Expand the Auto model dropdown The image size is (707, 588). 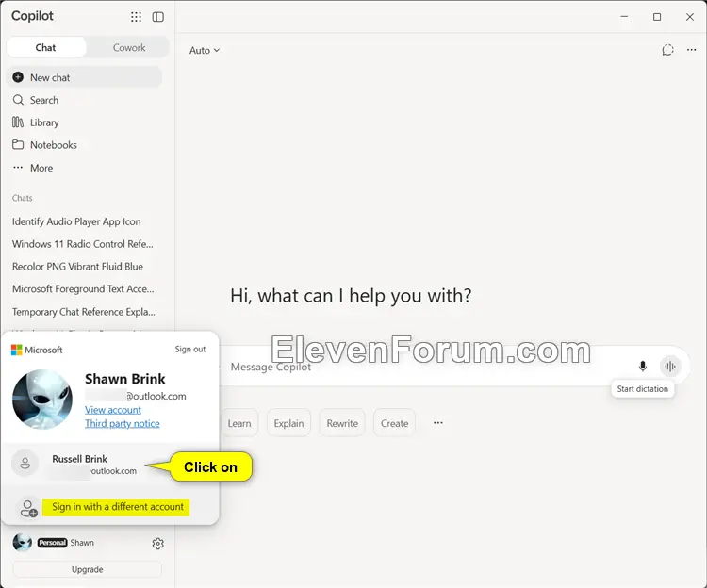pyautogui.click(x=205, y=50)
